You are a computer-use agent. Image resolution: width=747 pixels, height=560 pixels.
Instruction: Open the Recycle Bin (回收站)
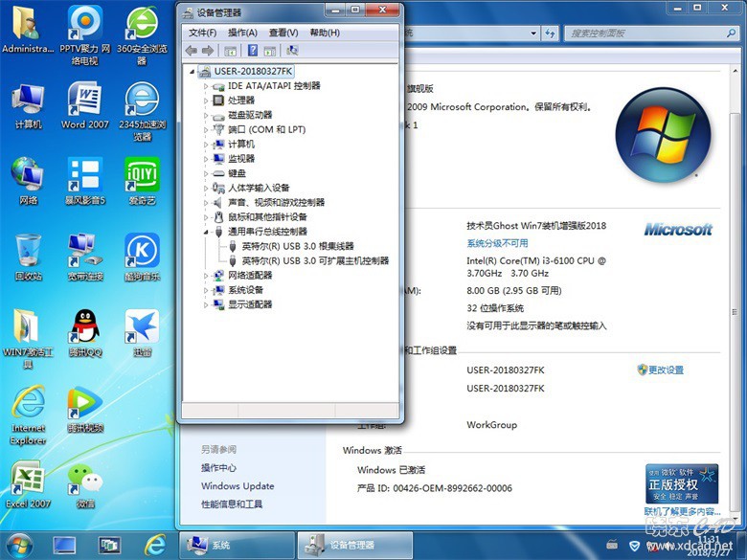[28, 258]
